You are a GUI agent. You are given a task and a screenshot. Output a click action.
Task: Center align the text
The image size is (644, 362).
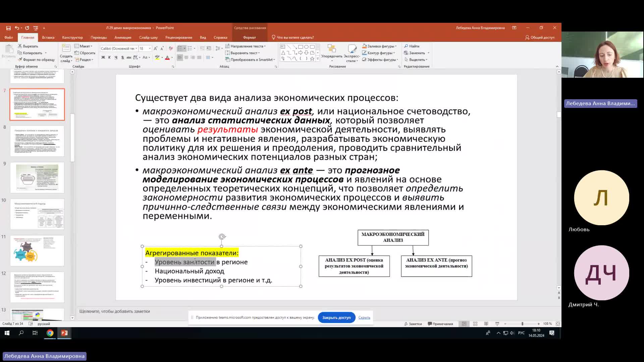(x=186, y=58)
